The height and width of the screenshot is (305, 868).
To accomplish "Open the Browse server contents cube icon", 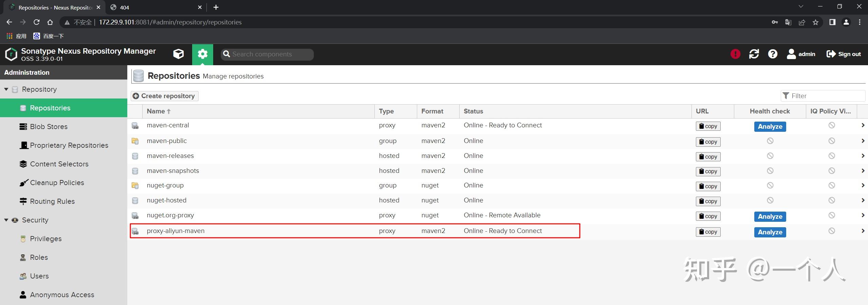I will coord(178,54).
